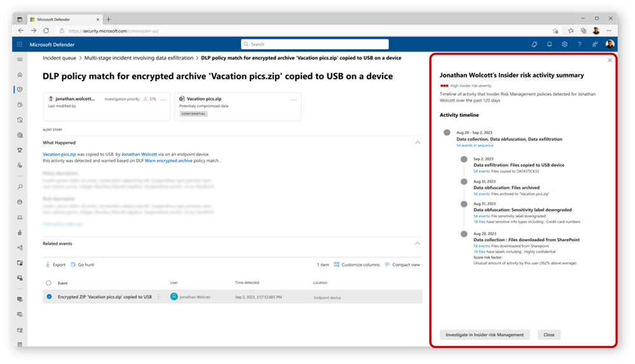Open the search magnifier icon in sidebar
This screenshot has width=635, height=364.
point(20,187)
